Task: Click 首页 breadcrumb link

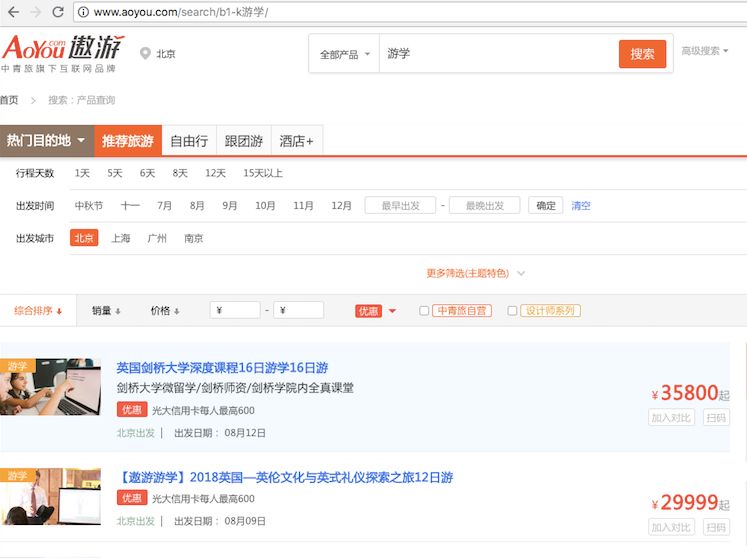Action: (x=9, y=100)
